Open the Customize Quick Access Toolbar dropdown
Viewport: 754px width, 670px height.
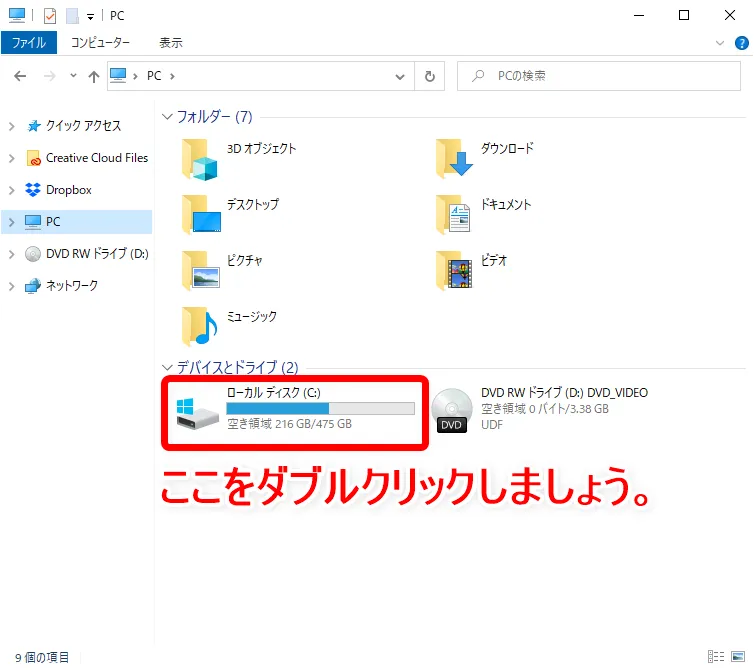pos(90,17)
